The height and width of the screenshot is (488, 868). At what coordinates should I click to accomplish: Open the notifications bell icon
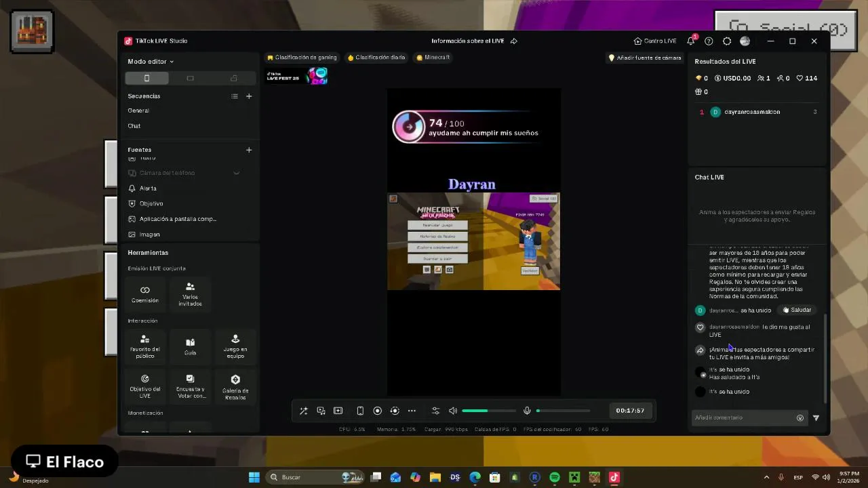click(691, 41)
